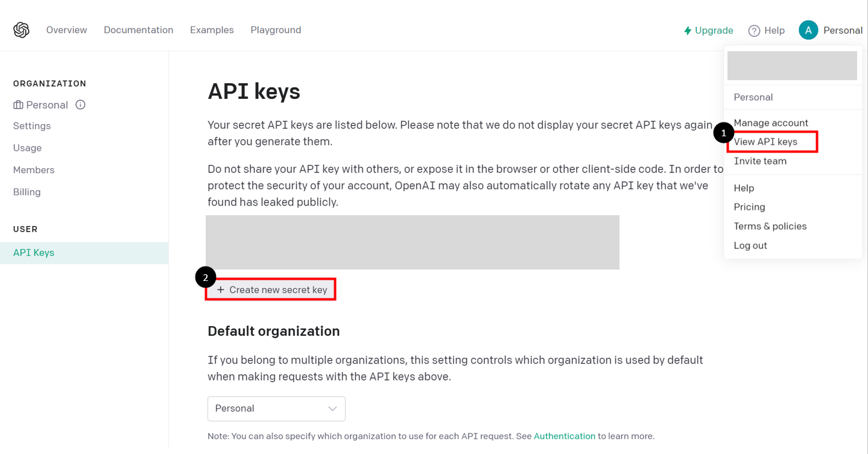Choose Manage account from account menu
Image resolution: width=868 pixels, height=454 pixels.
771,123
